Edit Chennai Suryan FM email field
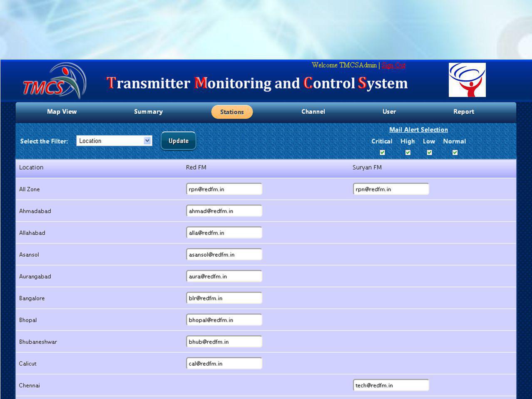This screenshot has width=532, height=399. 391,385
